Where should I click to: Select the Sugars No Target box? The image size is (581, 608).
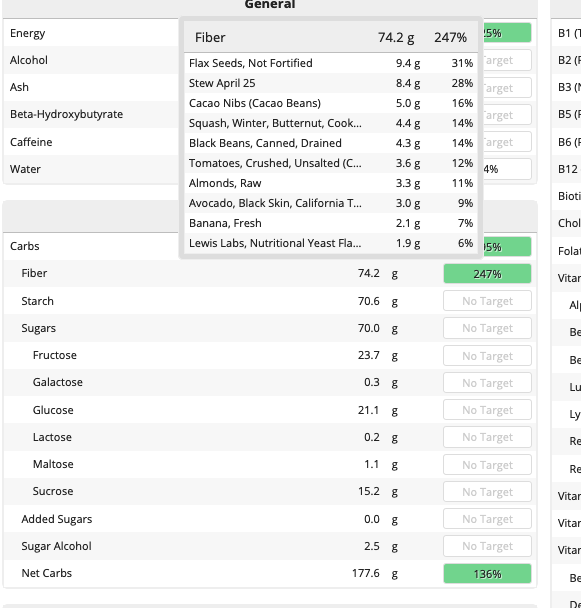487,328
